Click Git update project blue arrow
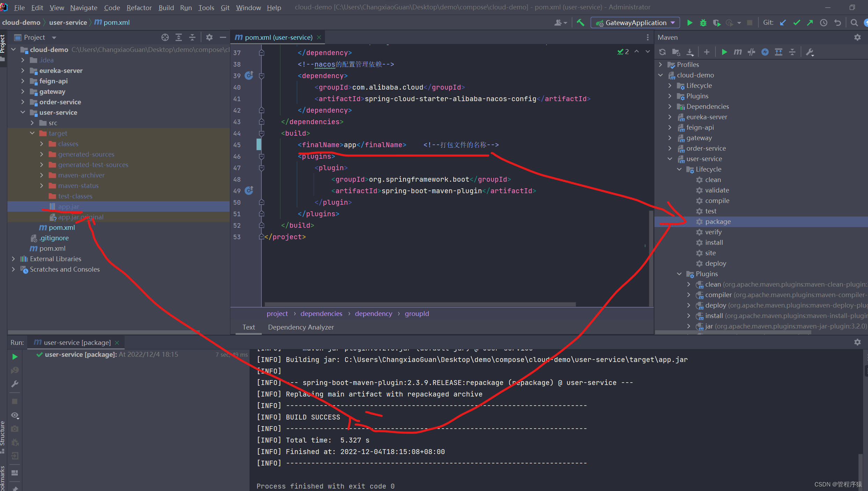 tap(783, 23)
